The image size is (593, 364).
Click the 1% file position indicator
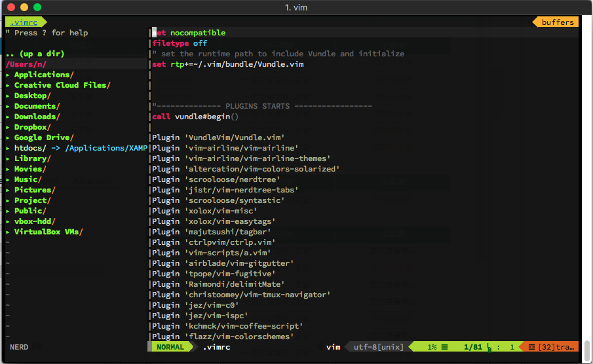(432, 347)
